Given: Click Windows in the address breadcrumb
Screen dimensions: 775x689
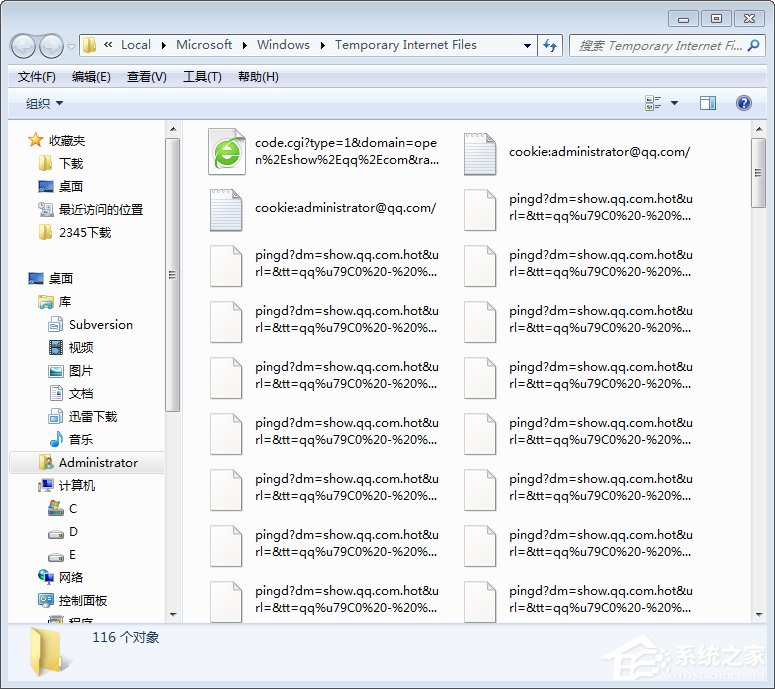Looking at the screenshot, I should tap(283, 45).
